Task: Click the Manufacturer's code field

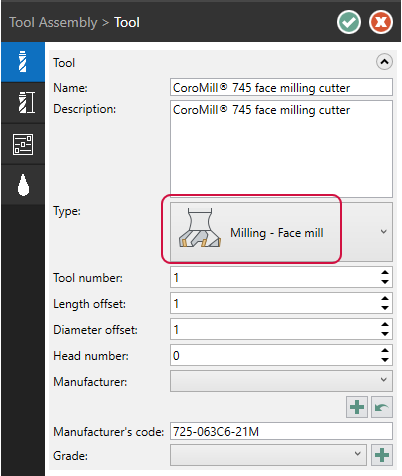Action: click(281, 431)
